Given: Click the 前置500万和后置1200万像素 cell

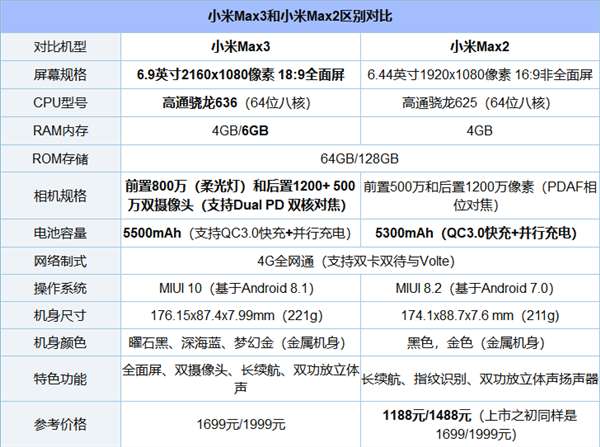Looking at the screenshot, I should [480, 196].
